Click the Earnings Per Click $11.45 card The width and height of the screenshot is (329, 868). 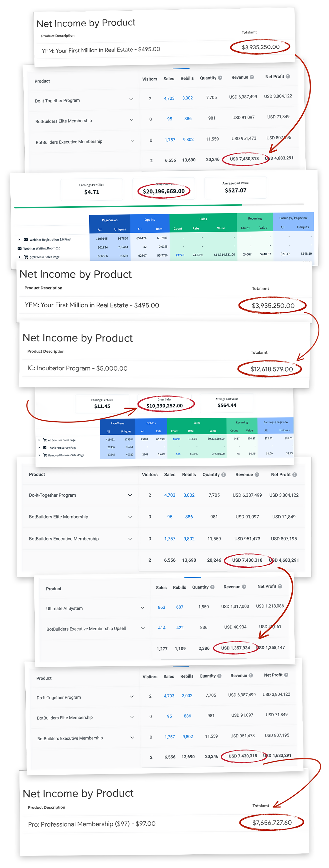tap(102, 404)
